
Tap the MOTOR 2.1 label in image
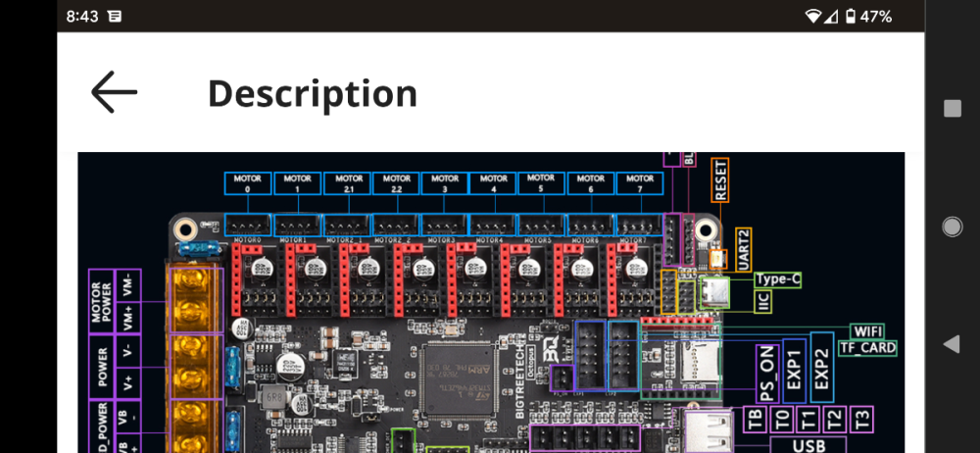click(348, 183)
